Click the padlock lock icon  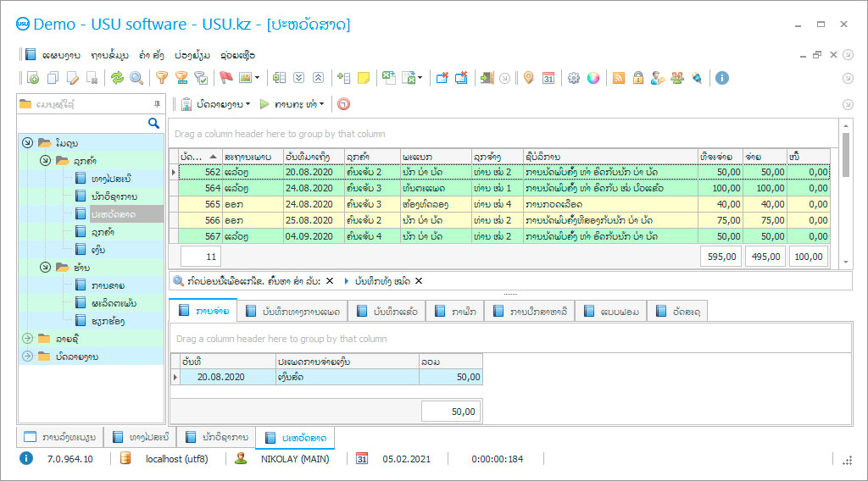point(637,78)
